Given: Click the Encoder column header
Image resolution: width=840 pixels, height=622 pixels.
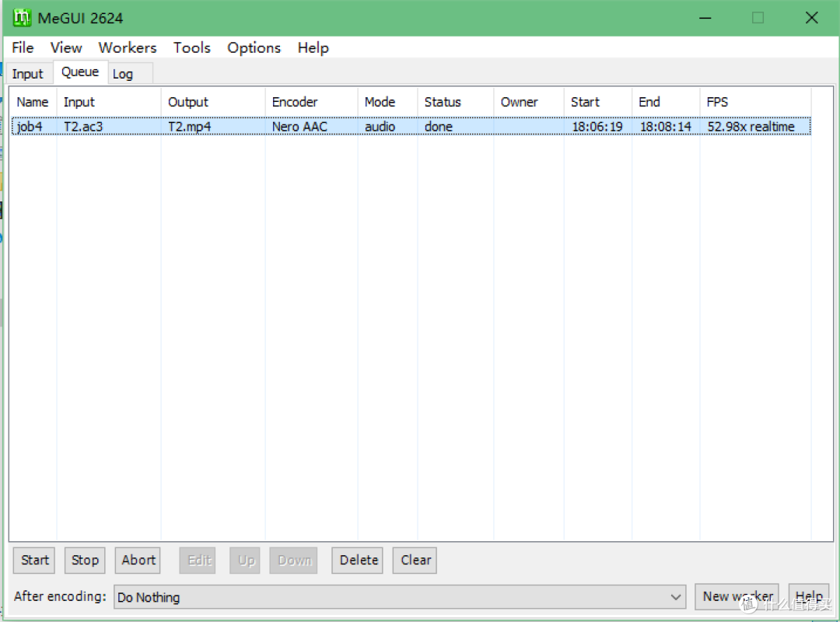Looking at the screenshot, I should click(x=312, y=102).
